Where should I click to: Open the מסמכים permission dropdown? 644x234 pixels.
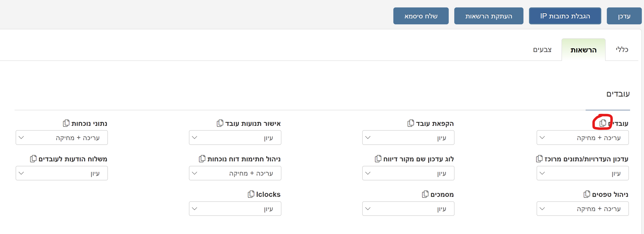408,209
